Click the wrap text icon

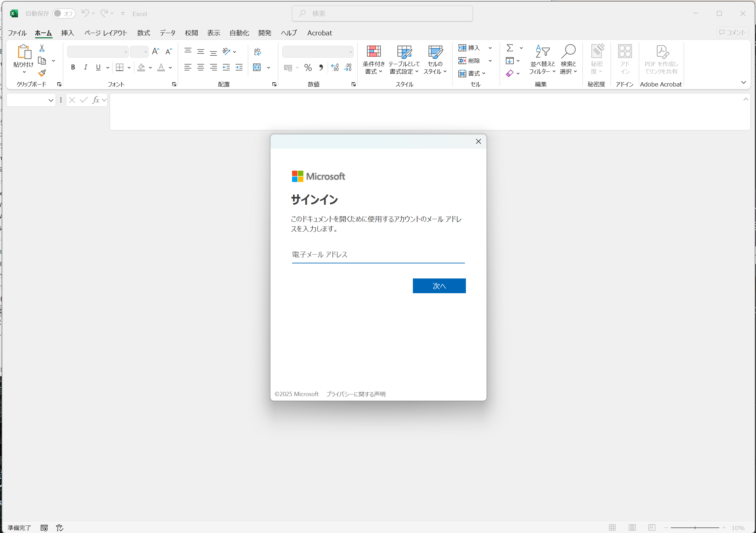pos(257,52)
